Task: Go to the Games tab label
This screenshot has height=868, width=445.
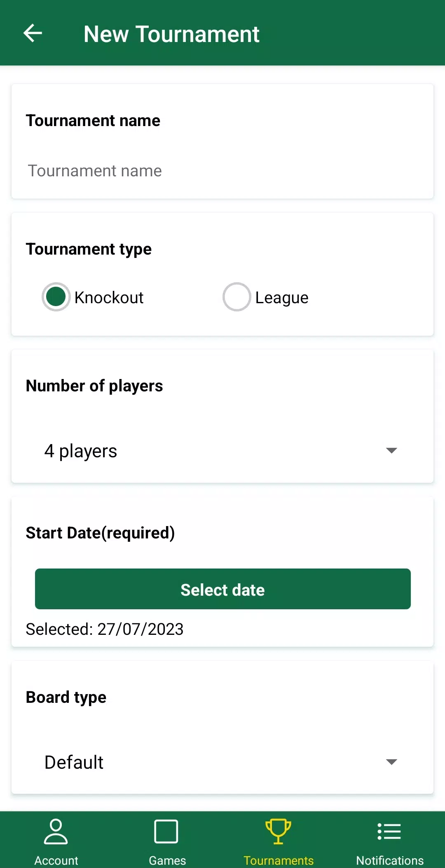Action: 167,861
